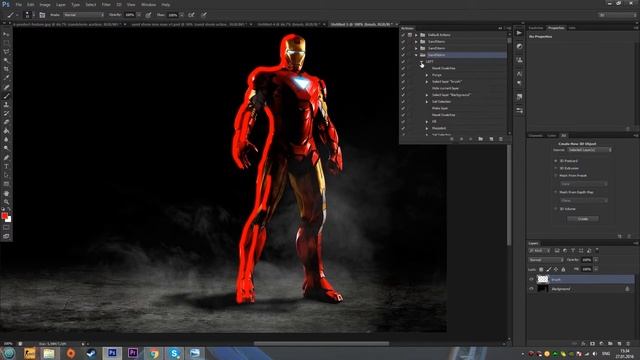
Task: Click lock transparent pixels icon
Action: point(541,269)
